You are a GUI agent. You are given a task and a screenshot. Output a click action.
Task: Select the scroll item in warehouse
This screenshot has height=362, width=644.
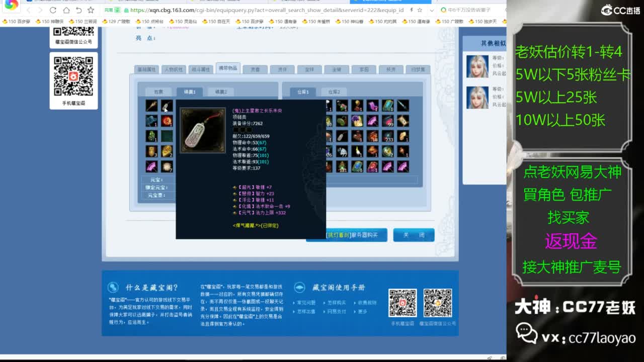pos(403,121)
